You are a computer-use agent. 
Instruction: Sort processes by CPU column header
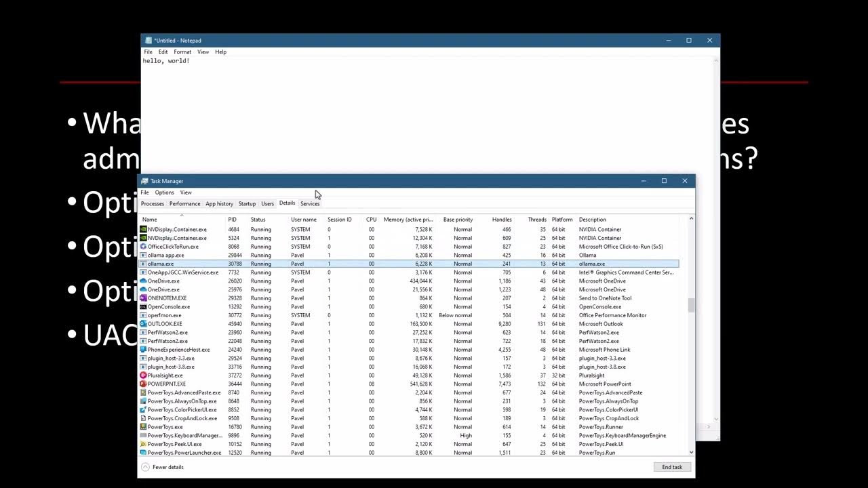click(x=371, y=220)
